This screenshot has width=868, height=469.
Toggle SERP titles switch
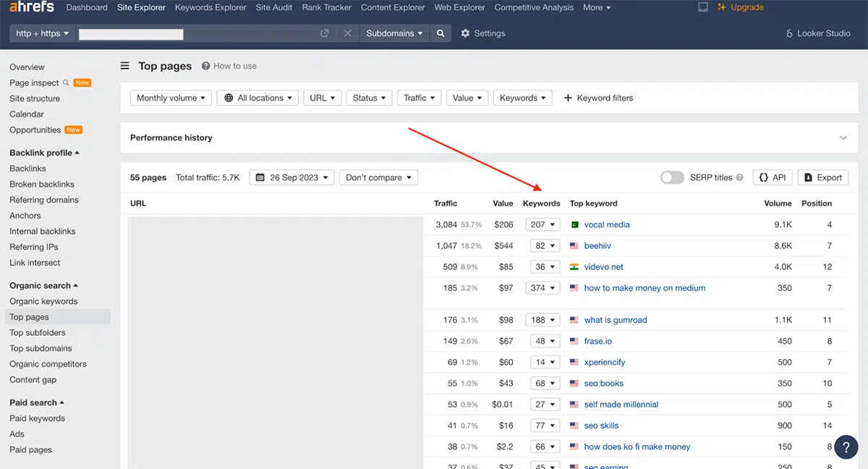(x=672, y=177)
